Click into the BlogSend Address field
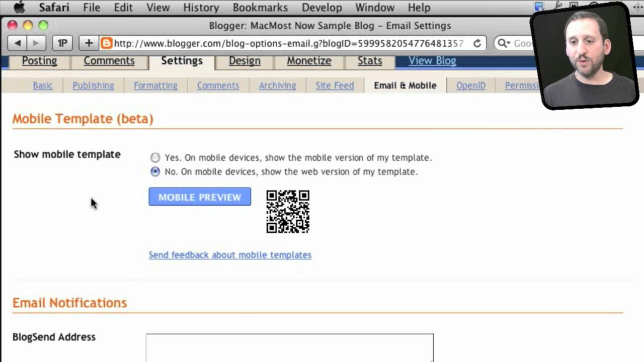Image resolution: width=644 pixels, height=362 pixels. coord(290,347)
